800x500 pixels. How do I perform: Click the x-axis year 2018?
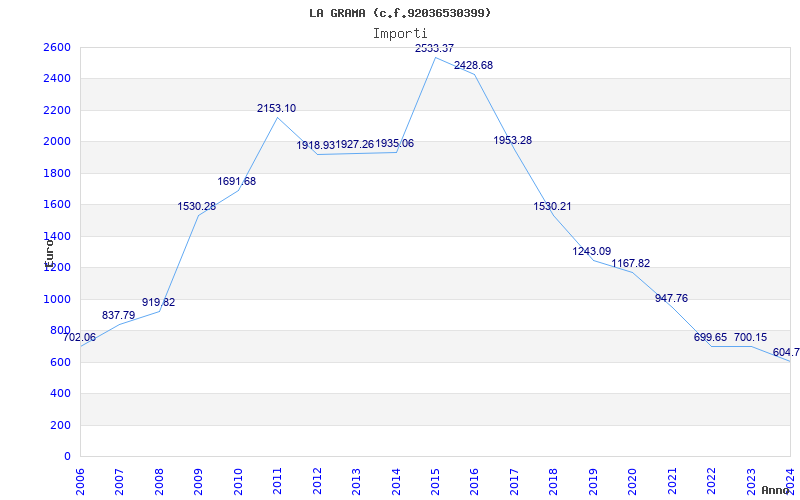(x=554, y=481)
